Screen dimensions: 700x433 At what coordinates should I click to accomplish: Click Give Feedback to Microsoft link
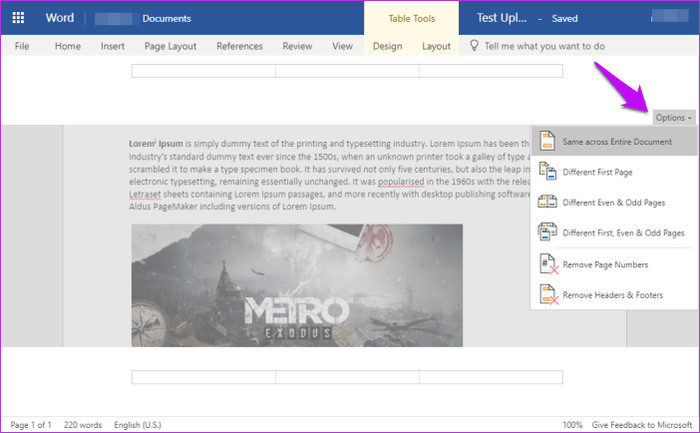pyautogui.click(x=642, y=425)
